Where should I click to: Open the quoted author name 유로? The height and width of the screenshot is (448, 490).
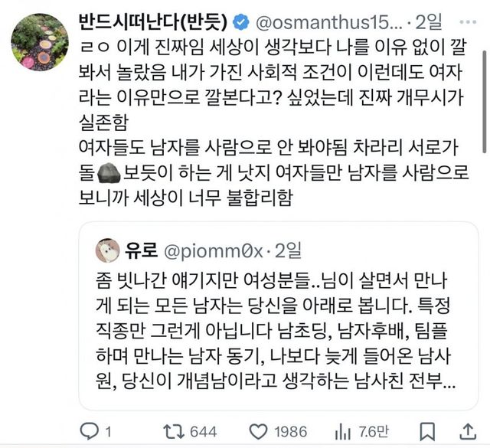(x=138, y=250)
